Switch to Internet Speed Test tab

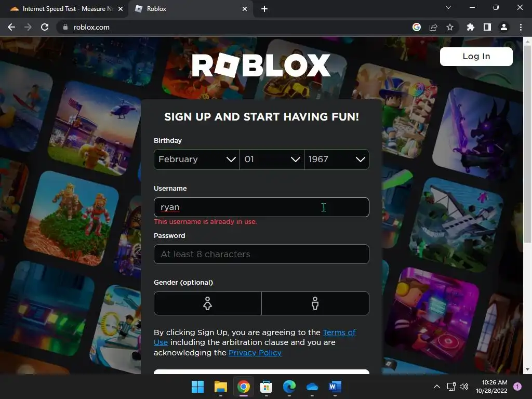coord(64,9)
